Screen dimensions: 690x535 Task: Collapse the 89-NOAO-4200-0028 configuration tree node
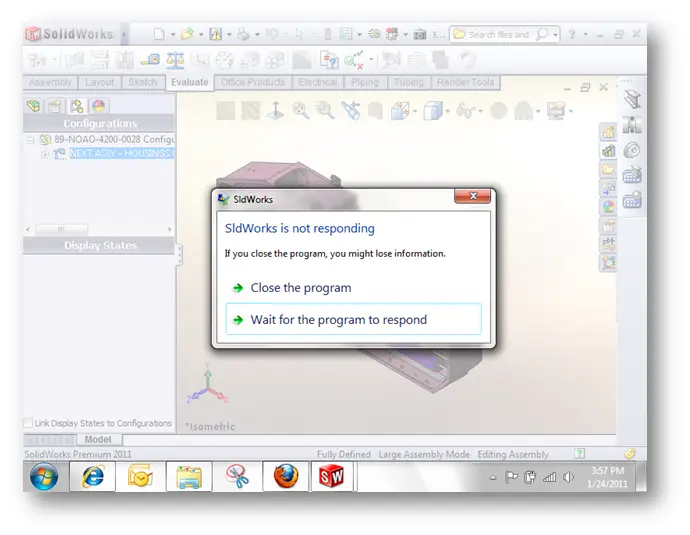click(30, 140)
